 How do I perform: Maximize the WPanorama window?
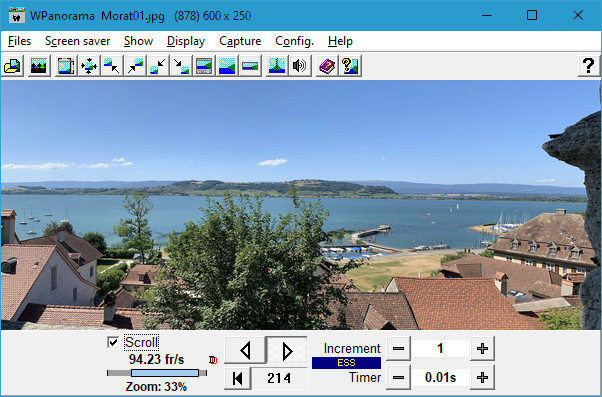tap(532, 15)
